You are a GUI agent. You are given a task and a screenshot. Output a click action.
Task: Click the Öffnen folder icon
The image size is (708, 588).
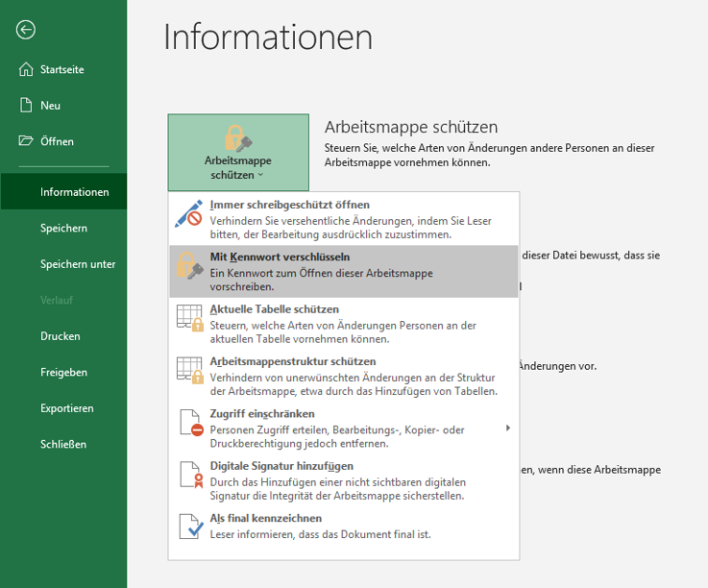(26, 141)
